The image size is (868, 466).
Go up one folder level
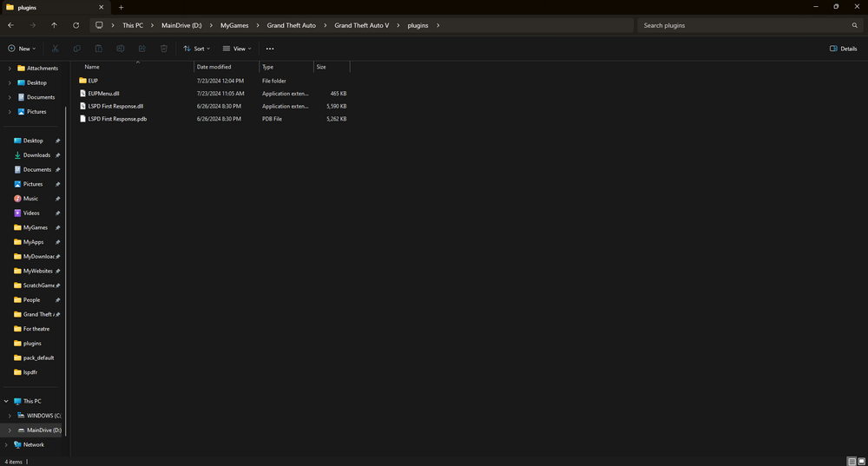(x=54, y=25)
